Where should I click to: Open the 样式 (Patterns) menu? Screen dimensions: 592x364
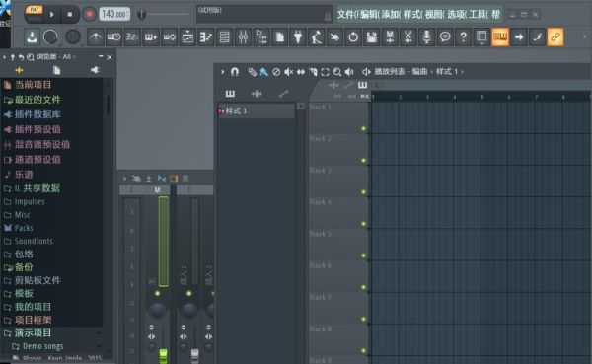[413, 15]
